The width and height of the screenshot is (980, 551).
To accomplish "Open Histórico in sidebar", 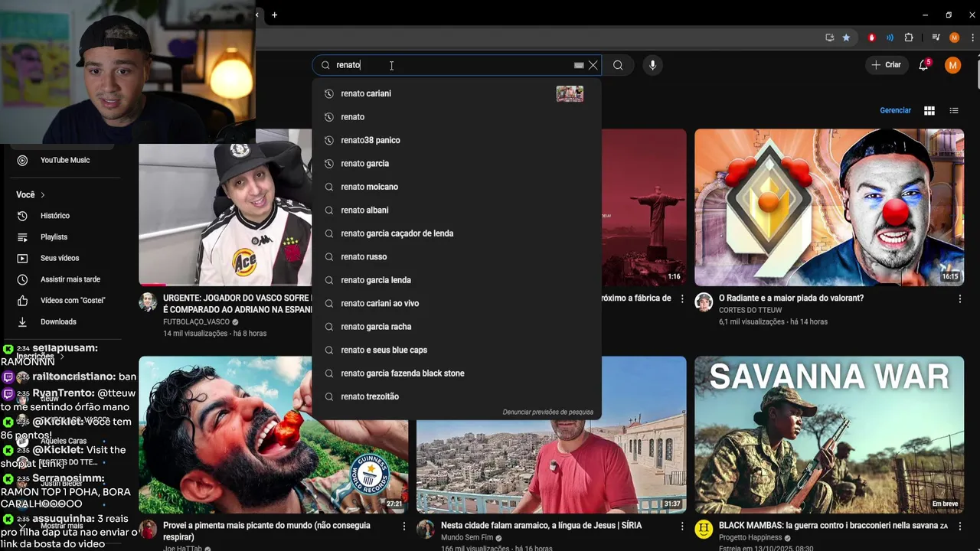I will [55, 216].
